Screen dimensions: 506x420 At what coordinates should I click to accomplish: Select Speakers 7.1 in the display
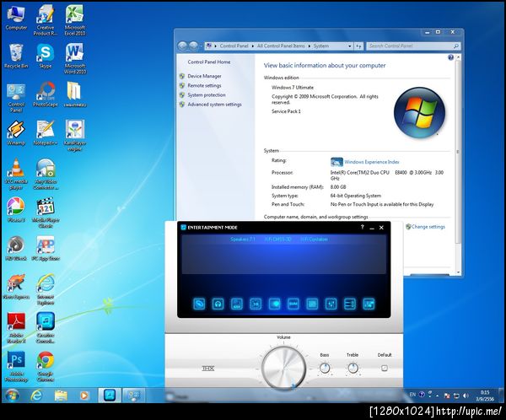(x=243, y=240)
